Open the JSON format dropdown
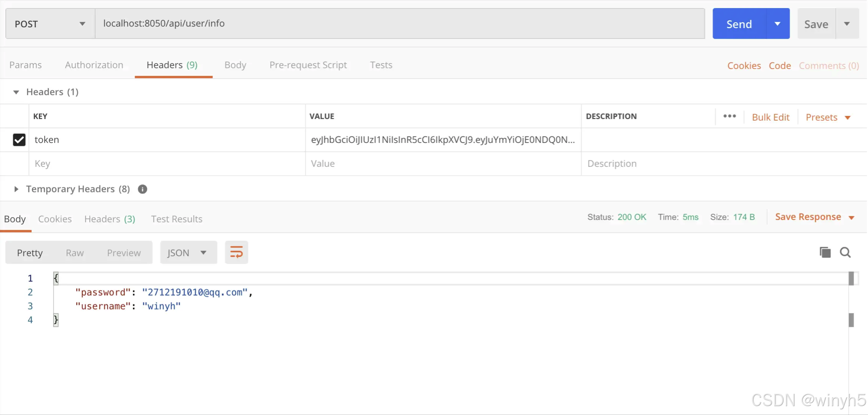Image resolution: width=868 pixels, height=415 pixels. tap(188, 252)
